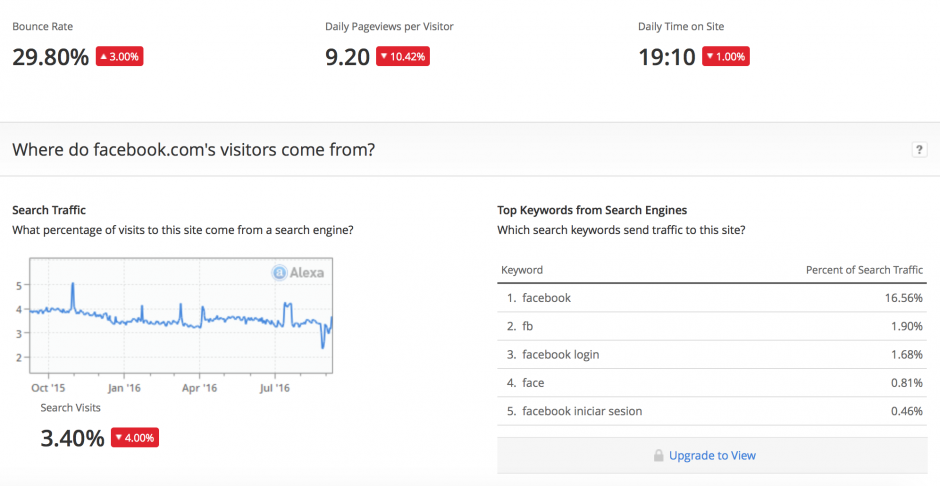Click the 'Jul '16' chart axis label
Viewport: 940px width, 486px height.
(275, 388)
